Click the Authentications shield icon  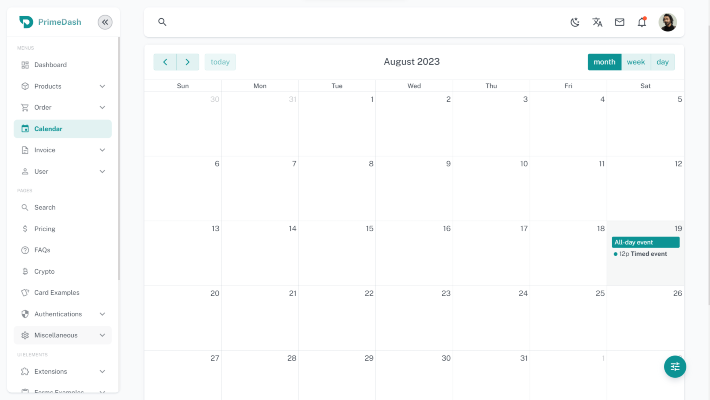pos(25,314)
